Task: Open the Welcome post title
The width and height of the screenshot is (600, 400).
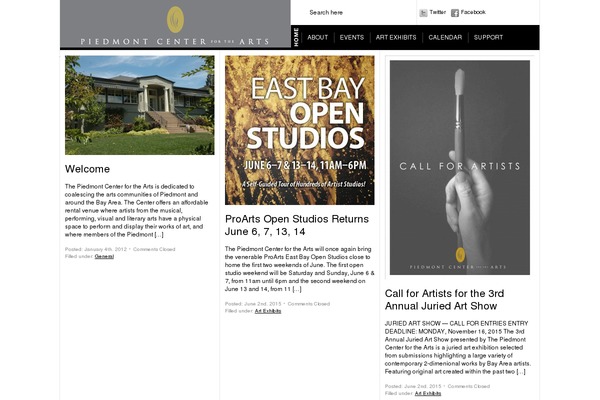Action: pyautogui.click(x=87, y=169)
